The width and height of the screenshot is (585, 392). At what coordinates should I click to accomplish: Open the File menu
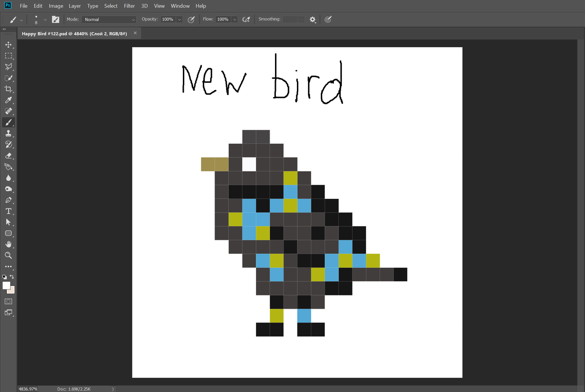(x=23, y=6)
